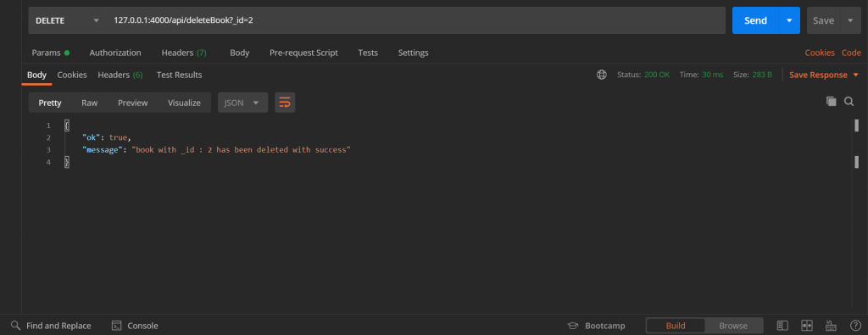Toggle two-pane view icon
Screen dimensions: 868x335
point(807,326)
